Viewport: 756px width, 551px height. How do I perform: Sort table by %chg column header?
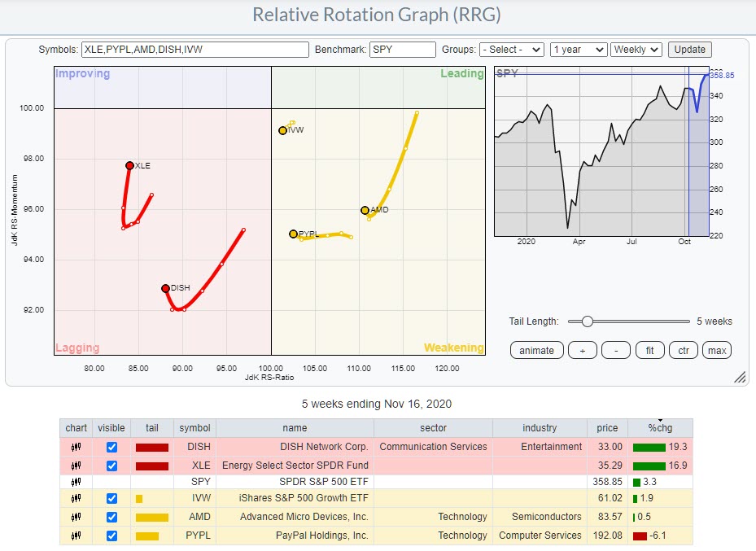pos(661,428)
